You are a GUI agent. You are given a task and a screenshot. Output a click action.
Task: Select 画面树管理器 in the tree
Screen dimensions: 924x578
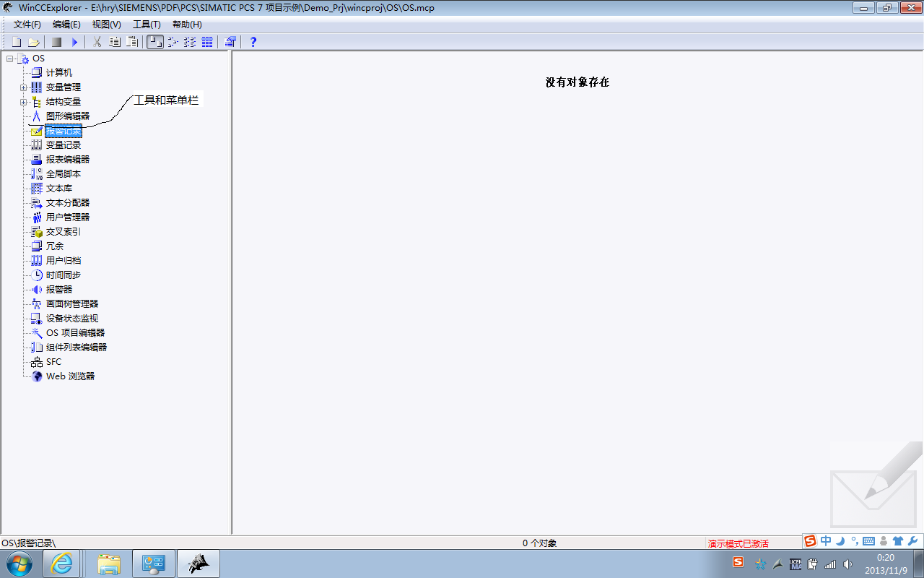click(72, 304)
